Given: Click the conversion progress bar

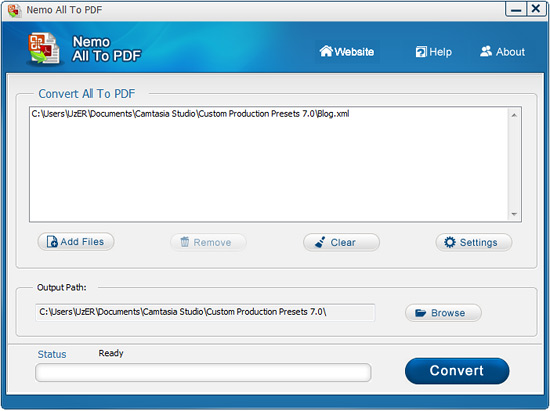Looking at the screenshot, I should coord(203,372).
